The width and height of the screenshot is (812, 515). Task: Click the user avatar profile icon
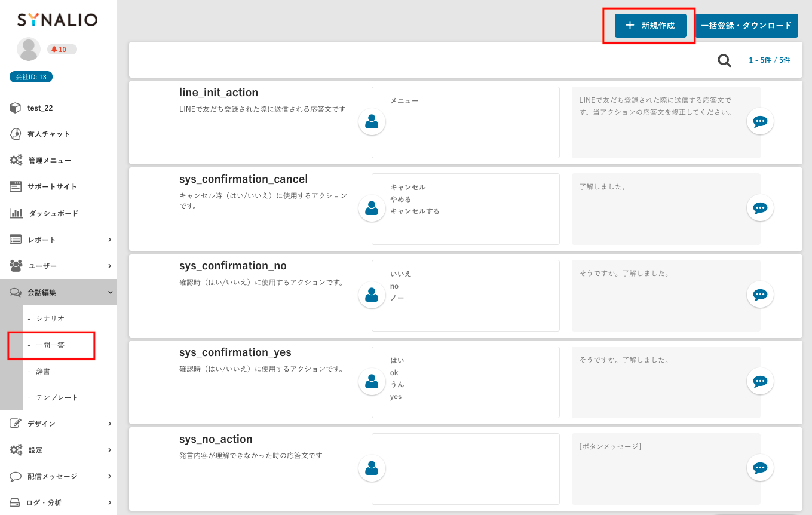pyautogui.click(x=29, y=49)
